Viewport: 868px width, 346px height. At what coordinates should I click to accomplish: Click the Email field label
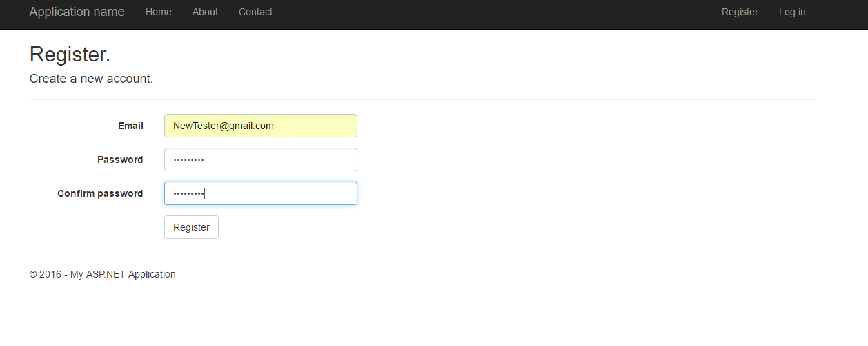(x=130, y=126)
